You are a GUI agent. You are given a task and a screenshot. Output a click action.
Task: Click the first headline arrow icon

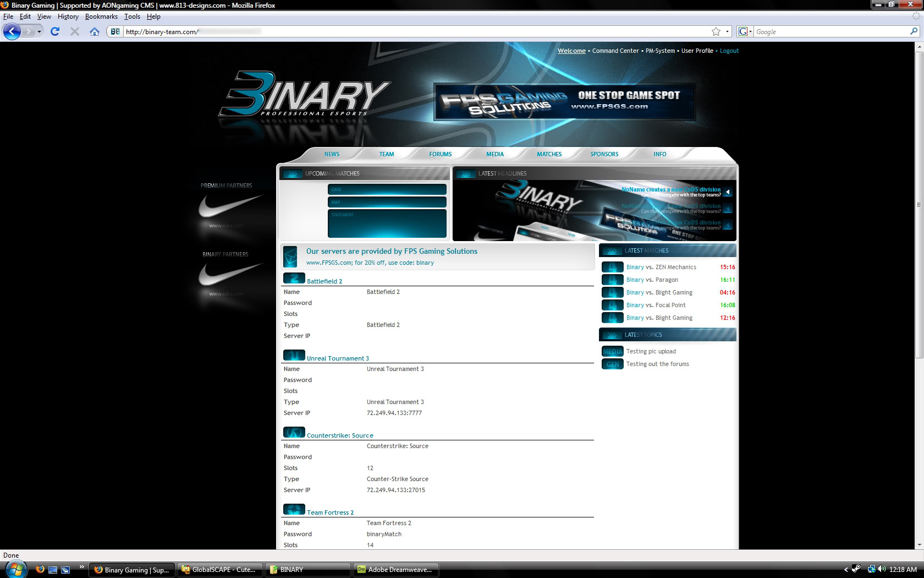[728, 192]
